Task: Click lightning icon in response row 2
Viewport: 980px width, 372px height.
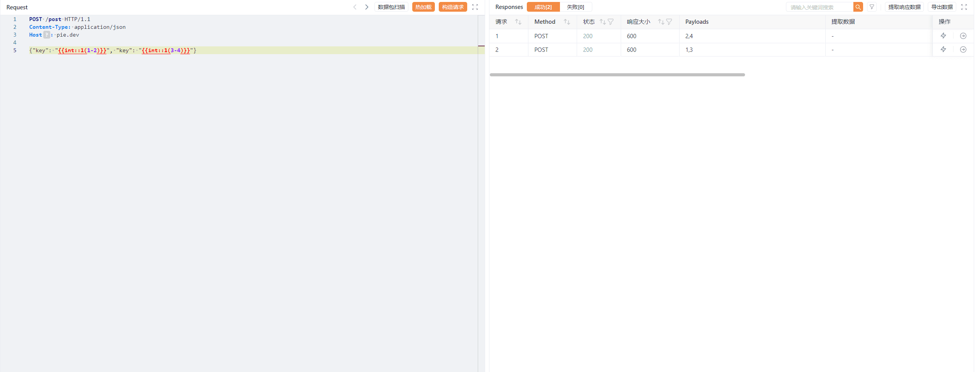Action: pyautogui.click(x=943, y=49)
